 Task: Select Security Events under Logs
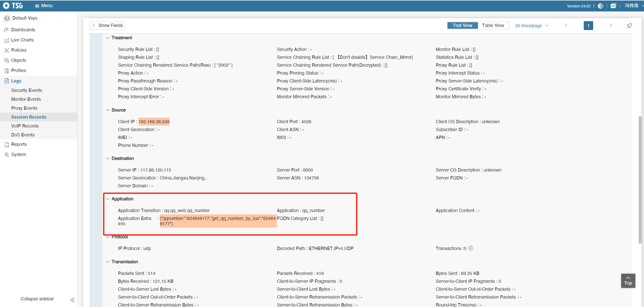point(26,90)
